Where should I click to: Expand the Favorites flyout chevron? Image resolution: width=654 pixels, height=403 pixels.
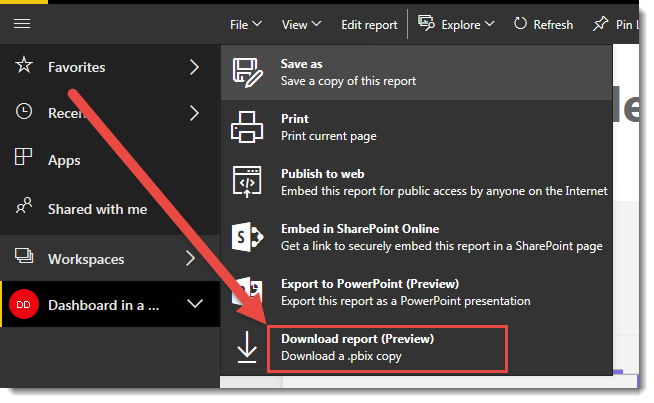(x=194, y=67)
